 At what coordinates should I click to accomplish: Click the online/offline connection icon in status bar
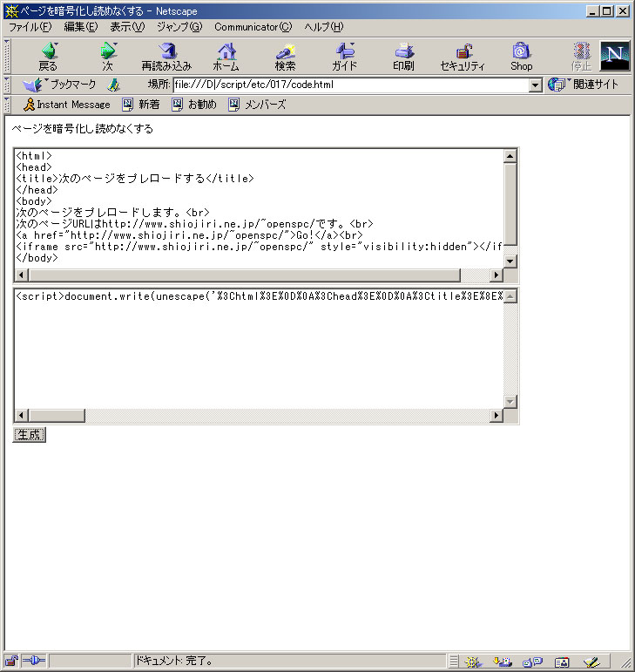pyautogui.click(x=33, y=661)
